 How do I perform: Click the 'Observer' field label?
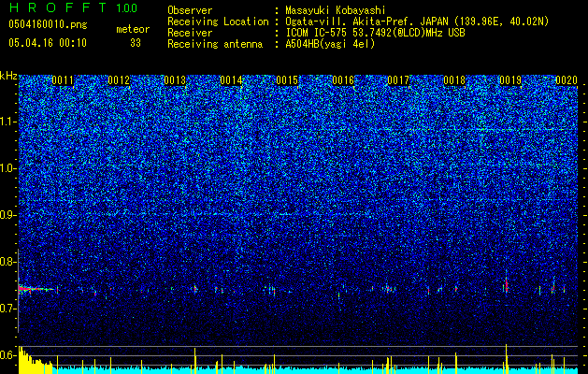(x=190, y=10)
